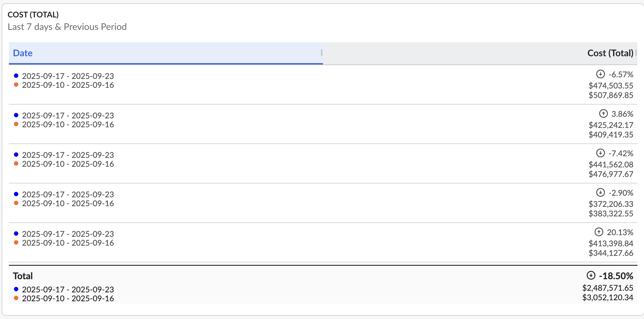Viewport: 644px width, 319px height.
Task: Click the $474,503.55 cost value
Action: click(x=611, y=86)
